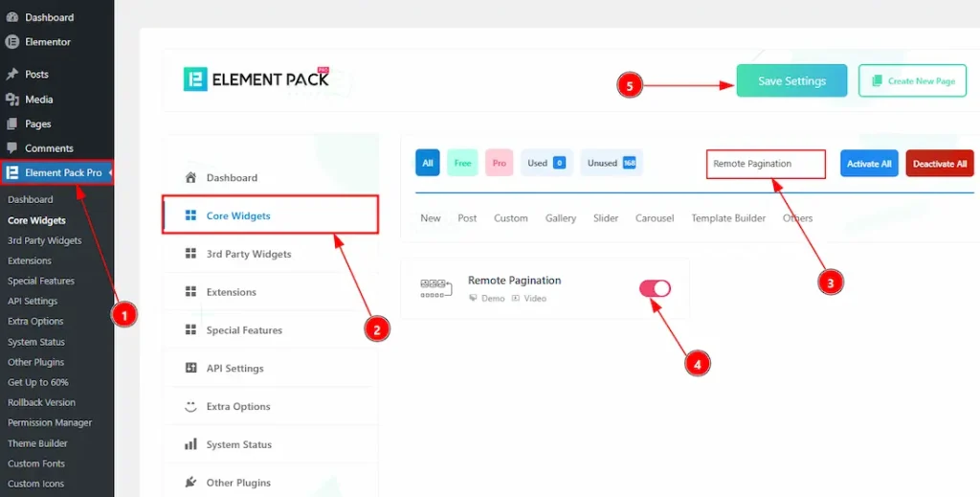Viewport: 980px width, 497px height.
Task: Click the Element Pack header logo
Action: [256, 79]
